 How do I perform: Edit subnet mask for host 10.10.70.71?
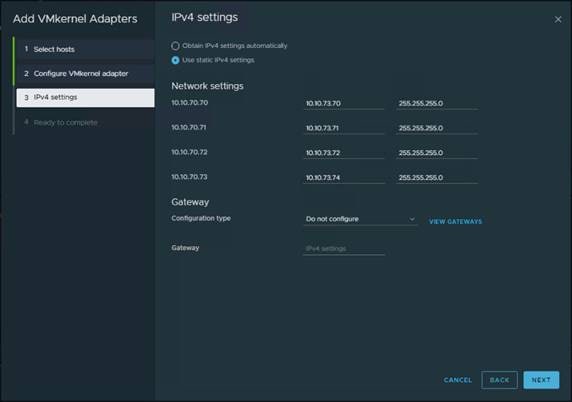[437, 128]
